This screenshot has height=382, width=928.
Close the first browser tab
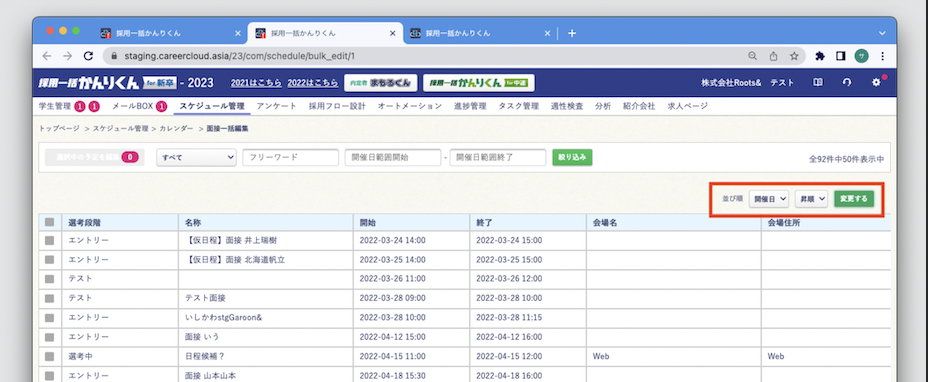point(238,33)
